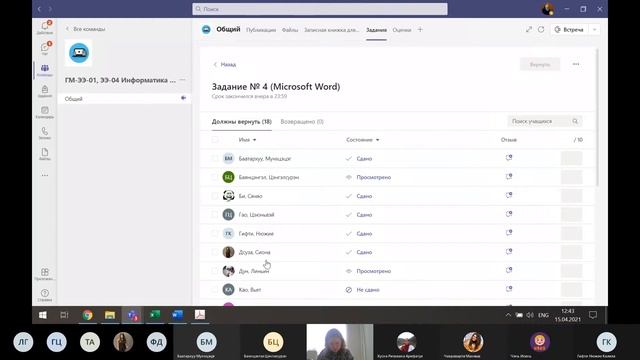The height and width of the screenshot is (360, 640).
Task: Open the Calls (Звонки) sidebar icon
Action: pyautogui.click(x=45, y=133)
